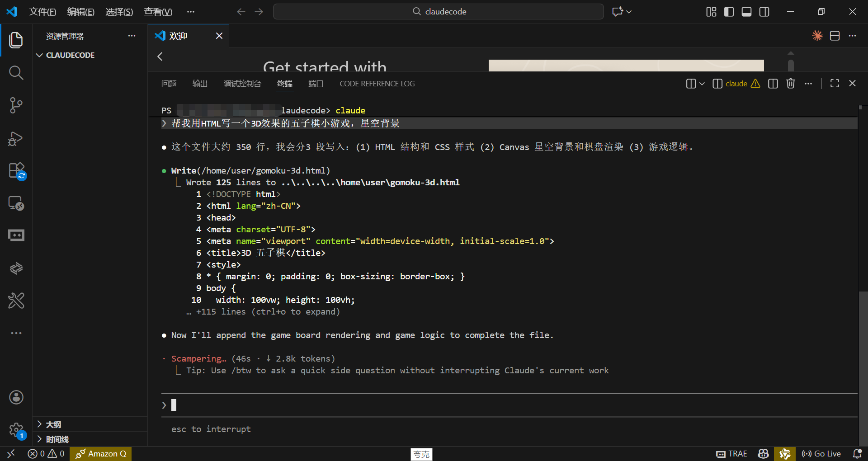The height and width of the screenshot is (461, 868).
Task: Open Remote Explorer view icon
Action: click(x=16, y=203)
